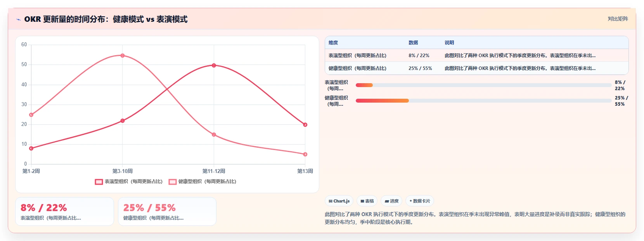Click the 表演型组织 progress bar
Image resolution: width=644 pixels, height=241 pixels.
click(483, 85)
